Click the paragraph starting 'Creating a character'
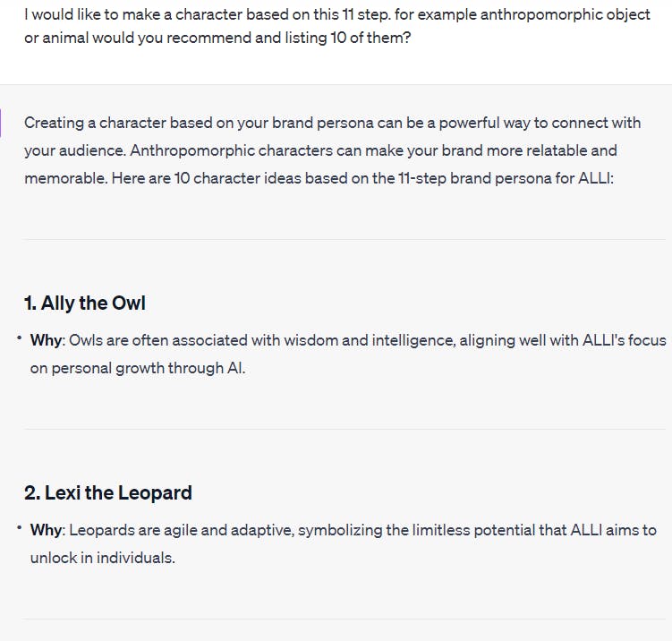Screen dimensions: 672x641 (333, 150)
